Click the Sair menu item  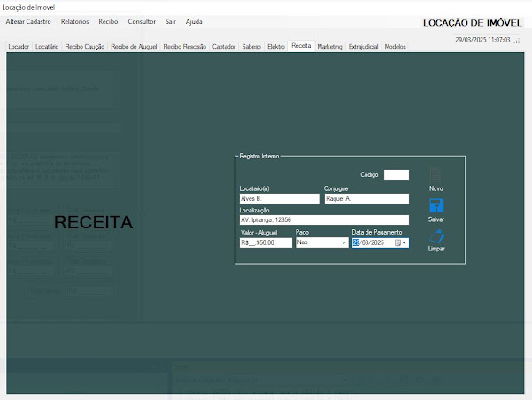(x=171, y=22)
